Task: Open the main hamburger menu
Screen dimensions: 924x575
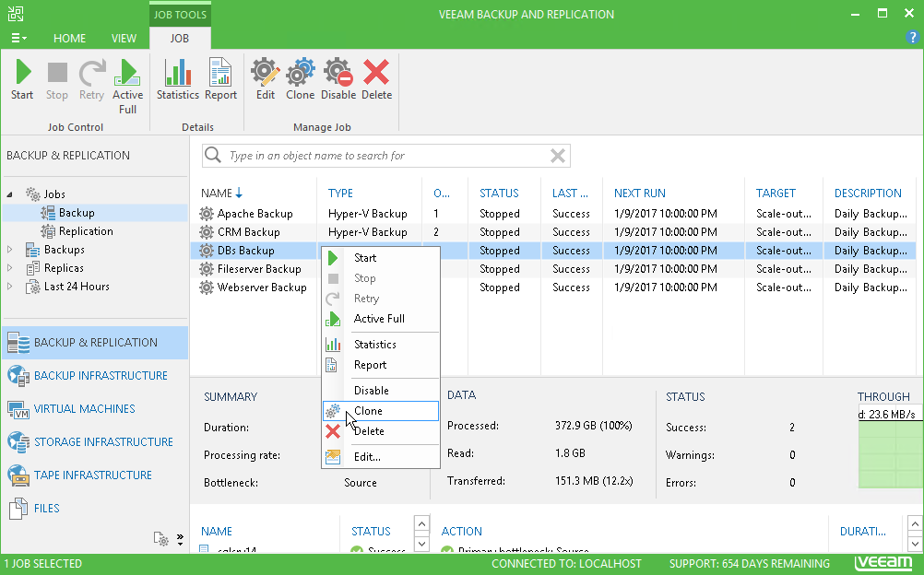Action: point(18,39)
